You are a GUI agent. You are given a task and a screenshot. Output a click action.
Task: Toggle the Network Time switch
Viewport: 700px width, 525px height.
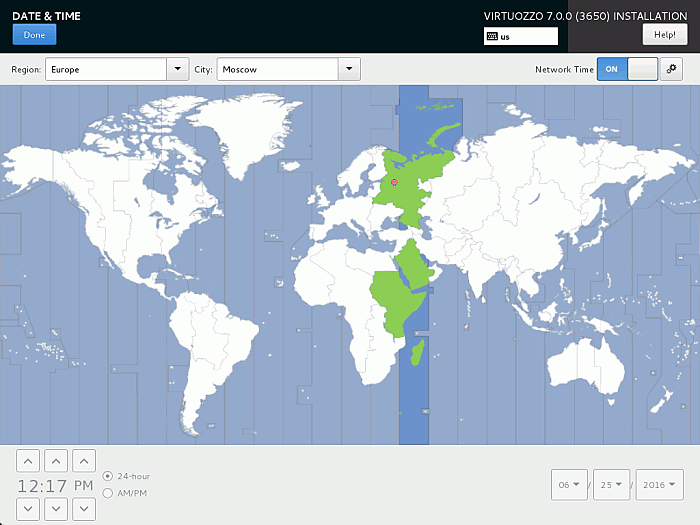point(627,69)
